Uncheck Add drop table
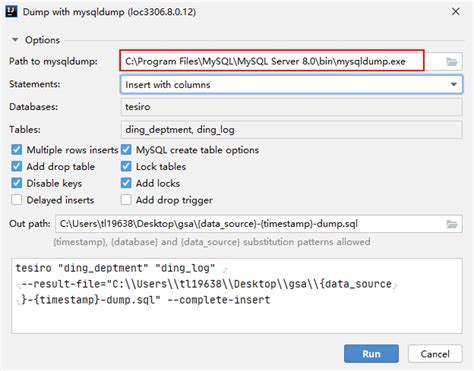This screenshot has width=474, height=371. pos(17,166)
